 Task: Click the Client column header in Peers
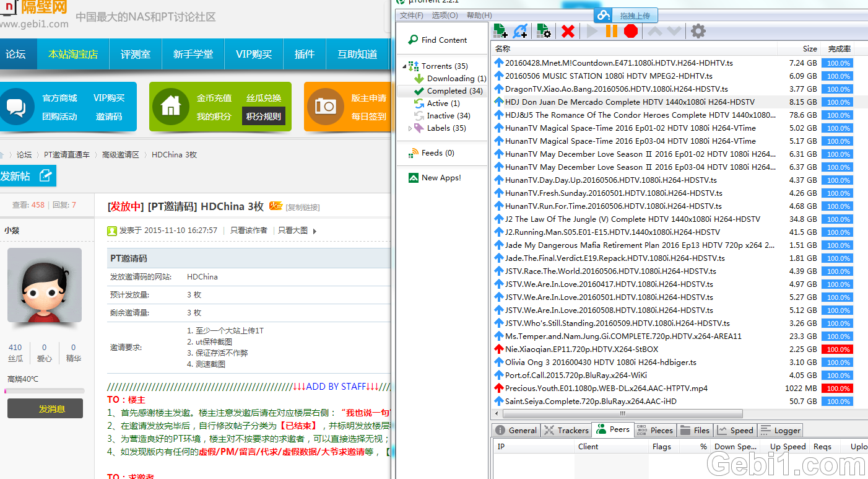[611, 446]
